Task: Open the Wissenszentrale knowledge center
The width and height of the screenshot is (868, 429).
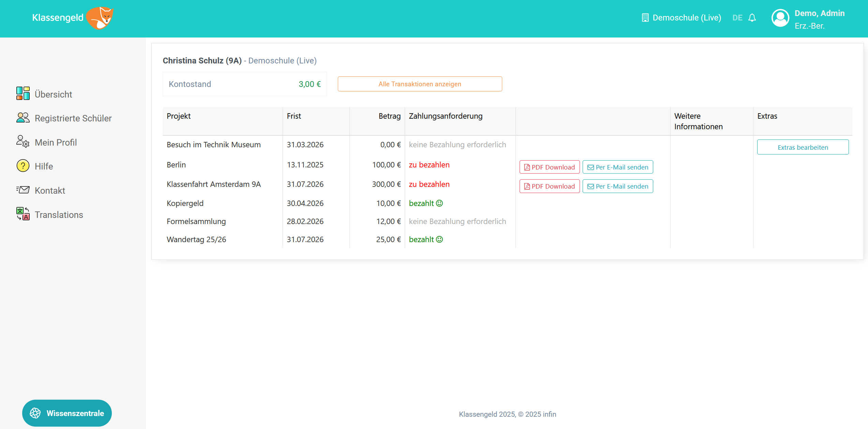Action: [x=67, y=413]
